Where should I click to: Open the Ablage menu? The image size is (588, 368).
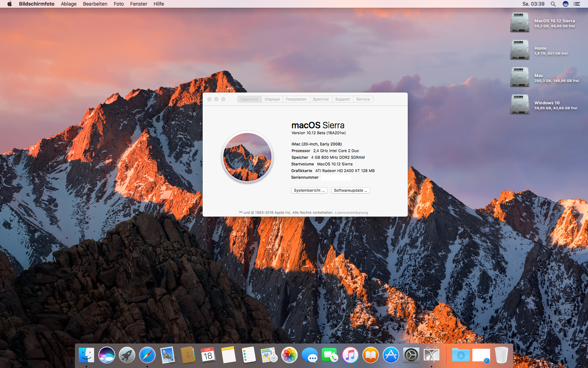tap(69, 4)
